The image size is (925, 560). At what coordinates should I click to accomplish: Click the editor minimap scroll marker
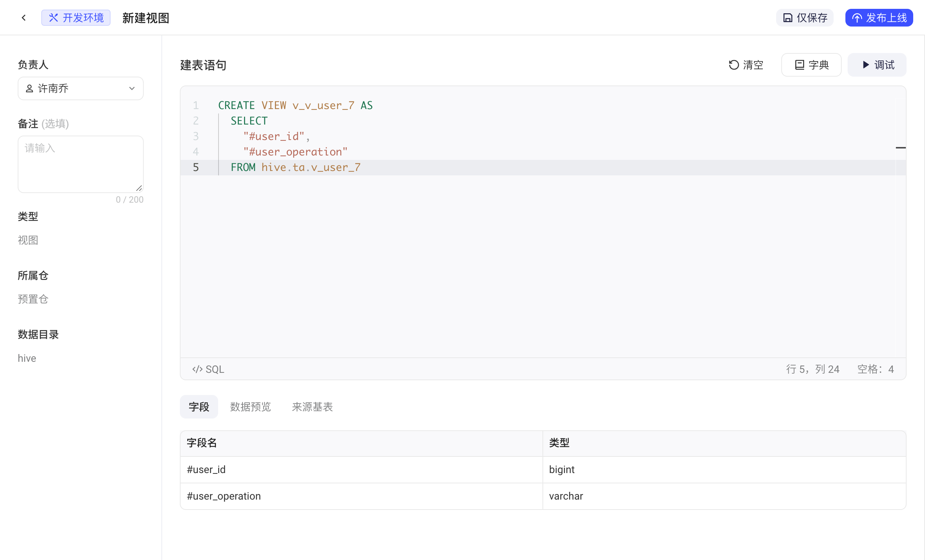coord(901,147)
